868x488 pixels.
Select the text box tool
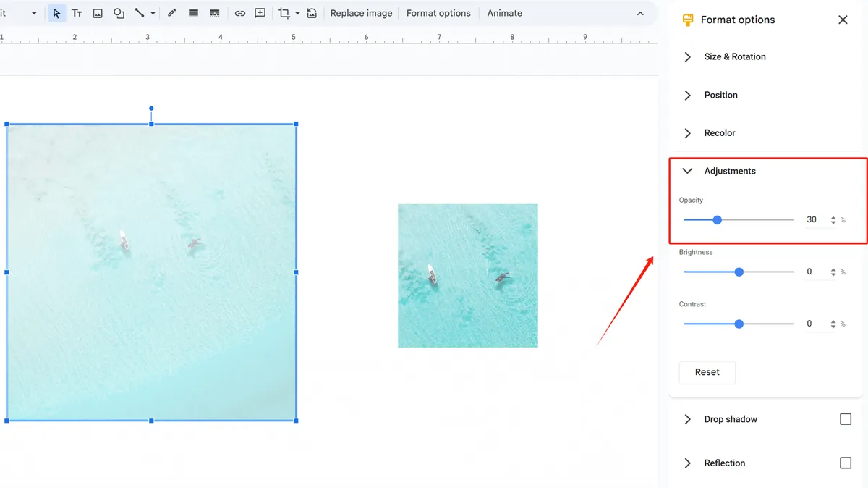tap(77, 14)
